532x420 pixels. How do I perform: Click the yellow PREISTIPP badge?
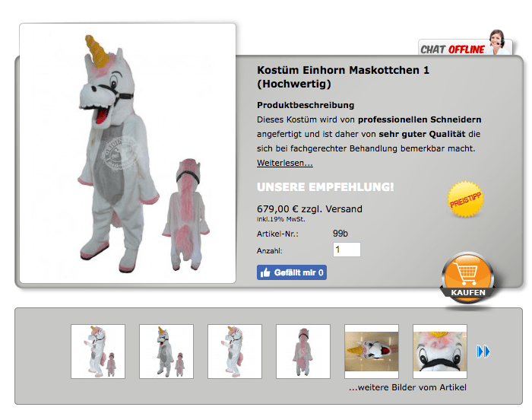[465, 199]
